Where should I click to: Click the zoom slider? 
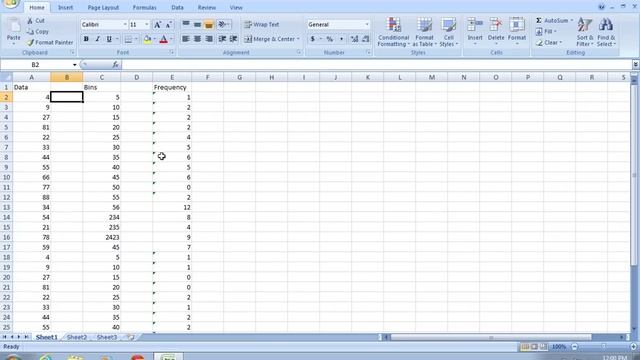[x=604, y=347]
